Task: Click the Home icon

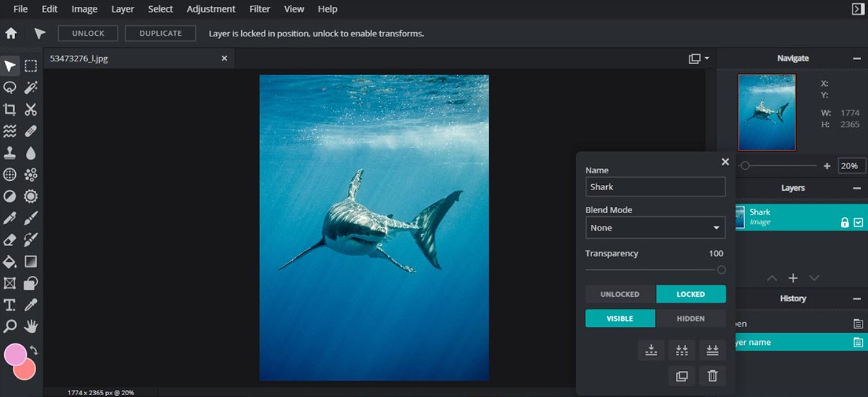Action: pyautogui.click(x=11, y=33)
